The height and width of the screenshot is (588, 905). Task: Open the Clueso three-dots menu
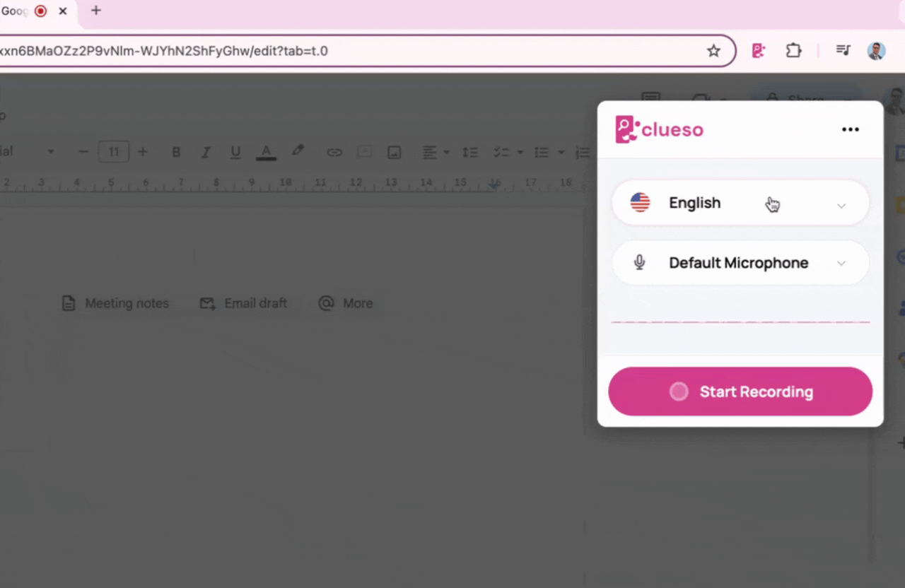851,129
